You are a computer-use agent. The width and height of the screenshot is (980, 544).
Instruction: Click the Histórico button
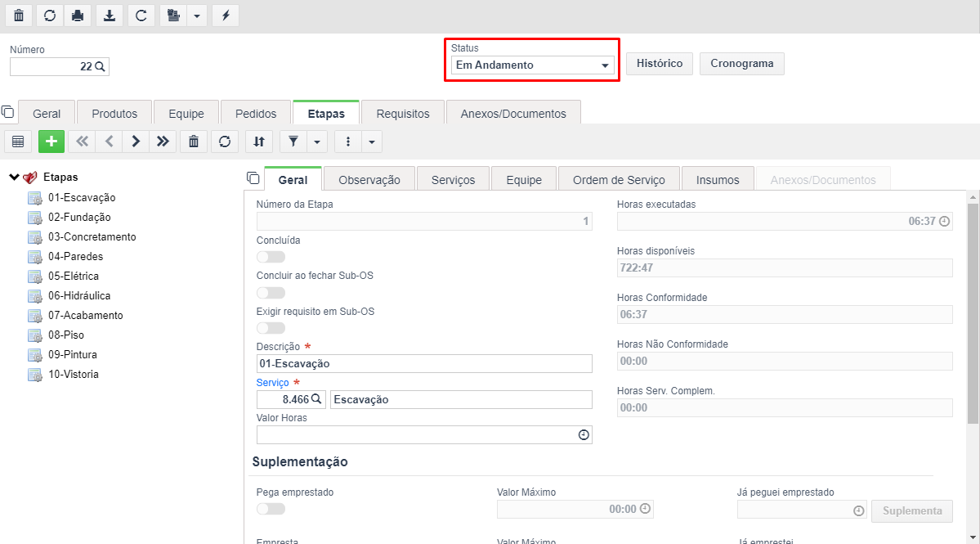[660, 63]
